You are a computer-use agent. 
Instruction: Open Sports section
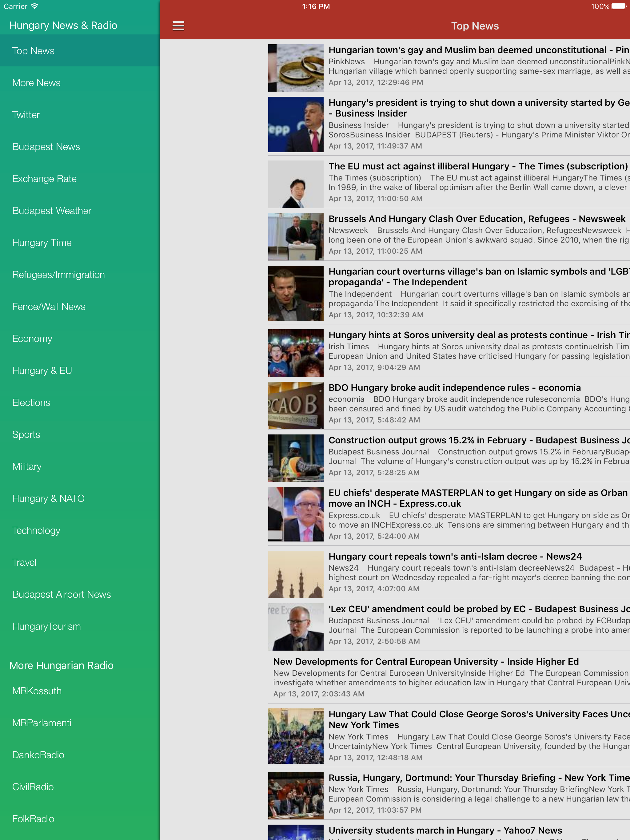coord(80,434)
